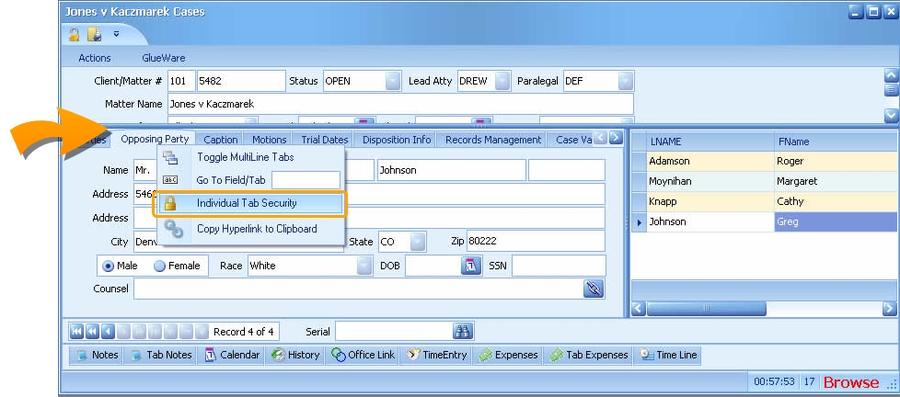Switch to the Records Management tab
The image size is (900, 397).
pos(493,139)
